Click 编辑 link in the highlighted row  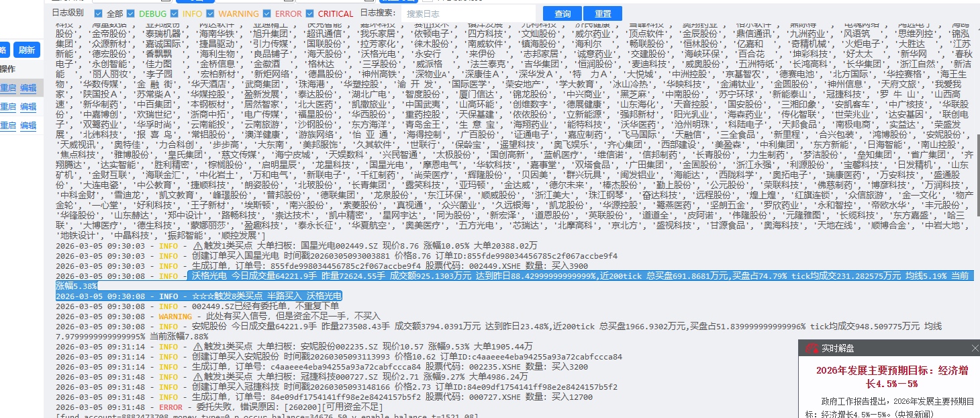click(28, 88)
